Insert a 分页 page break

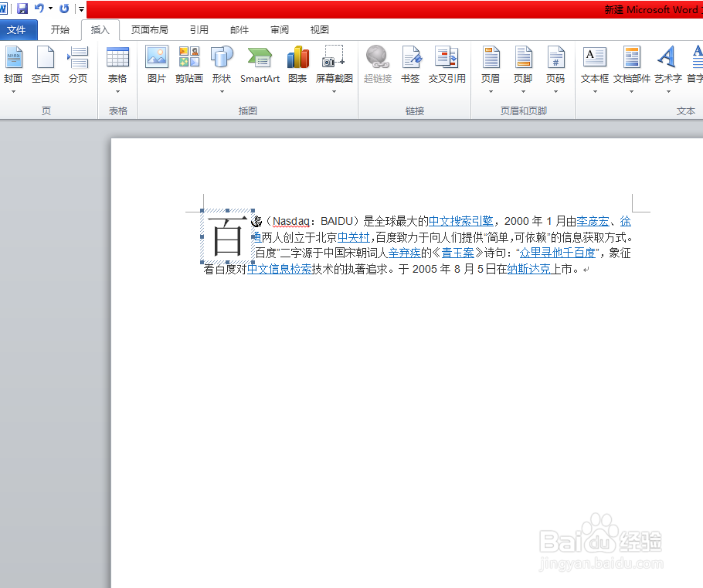click(78, 65)
